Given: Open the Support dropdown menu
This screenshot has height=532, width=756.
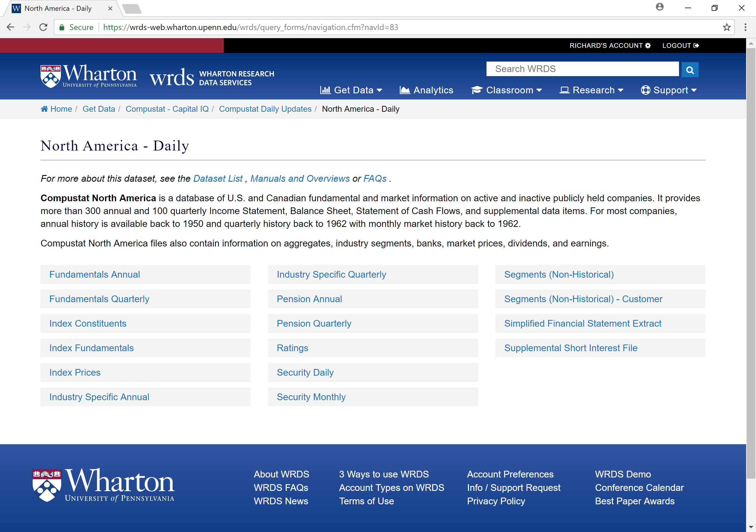Looking at the screenshot, I should coord(668,90).
